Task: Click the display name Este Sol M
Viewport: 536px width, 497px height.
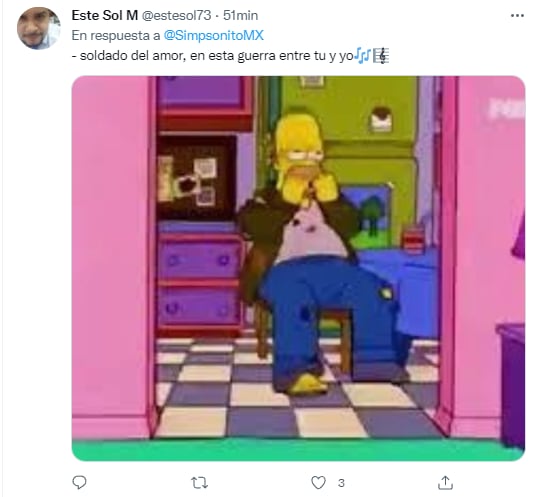Action: (x=105, y=15)
